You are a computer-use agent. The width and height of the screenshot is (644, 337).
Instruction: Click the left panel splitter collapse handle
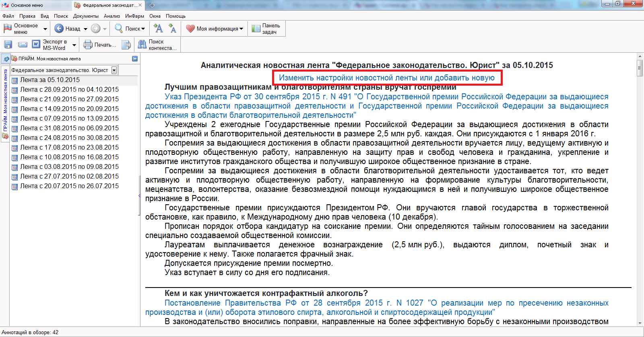(139, 196)
